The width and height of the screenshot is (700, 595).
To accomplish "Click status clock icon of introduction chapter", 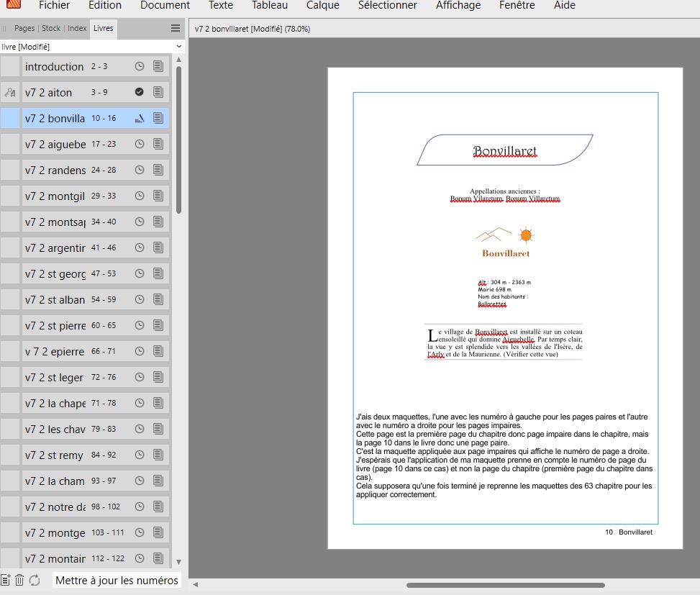I will point(140,66).
